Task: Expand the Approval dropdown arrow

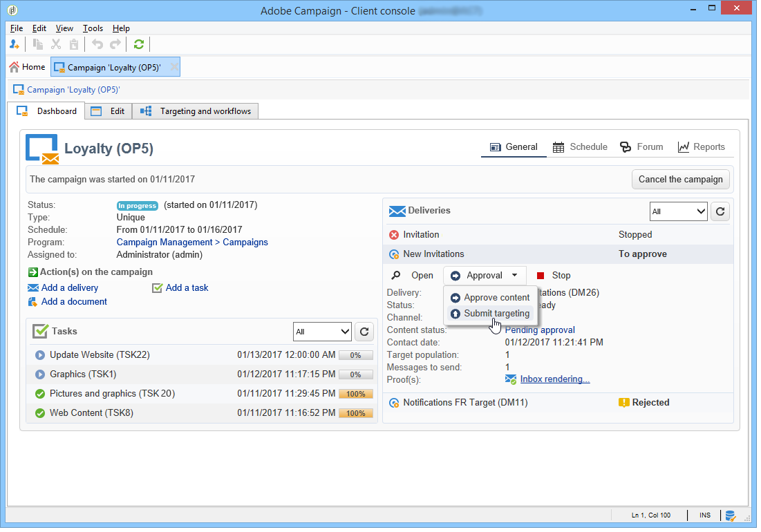Action: [x=514, y=276]
